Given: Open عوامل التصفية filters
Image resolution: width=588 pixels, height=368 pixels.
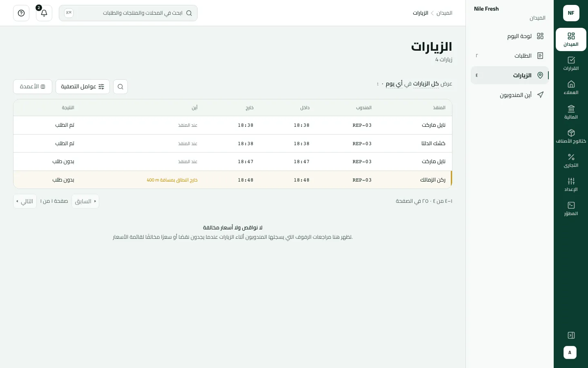Looking at the screenshot, I should (82, 87).
